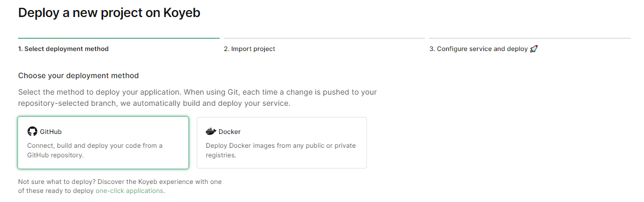The width and height of the screenshot is (644, 202).
Task: Click the rocket icon in step three
Action: (534, 49)
